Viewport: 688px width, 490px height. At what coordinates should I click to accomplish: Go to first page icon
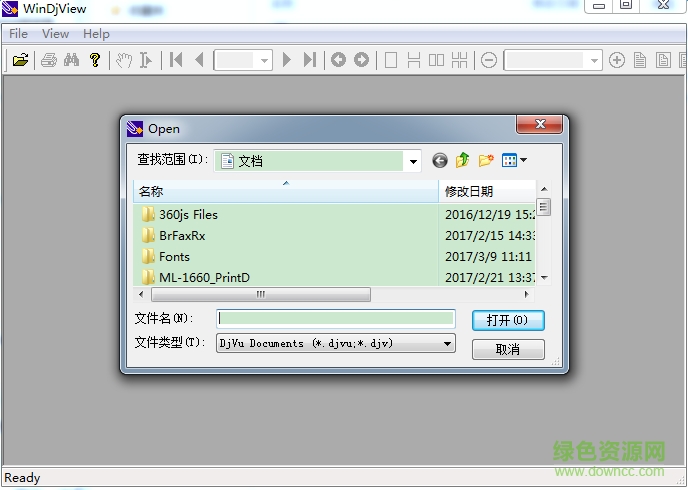coord(176,60)
